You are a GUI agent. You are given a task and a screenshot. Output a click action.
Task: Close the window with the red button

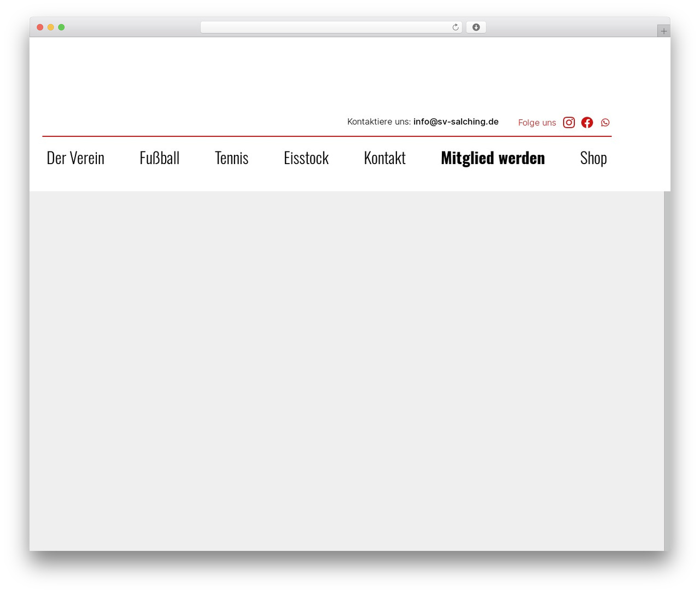pyautogui.click(x=40, y=27)
